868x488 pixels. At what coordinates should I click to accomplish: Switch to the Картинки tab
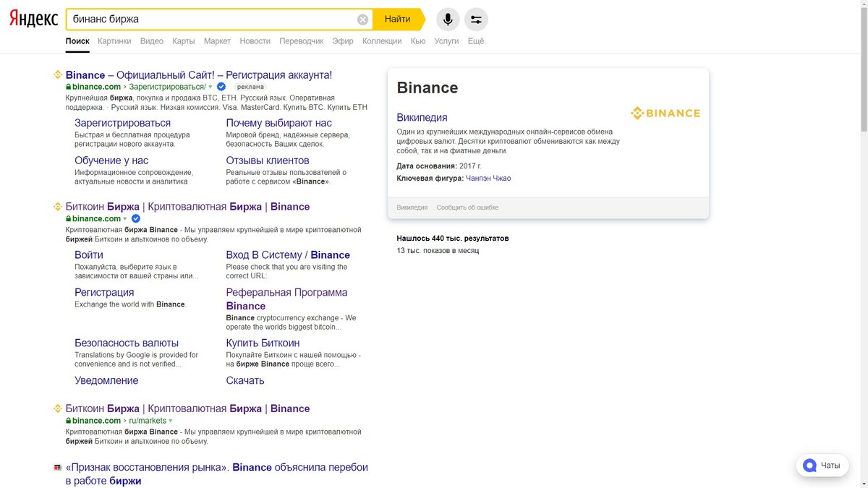coord(114,41)
